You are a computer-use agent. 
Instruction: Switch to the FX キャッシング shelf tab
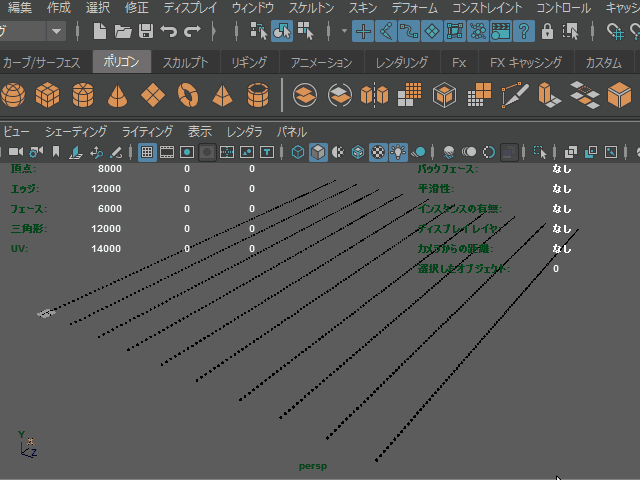pyautogui.click(x=526, y=62)
